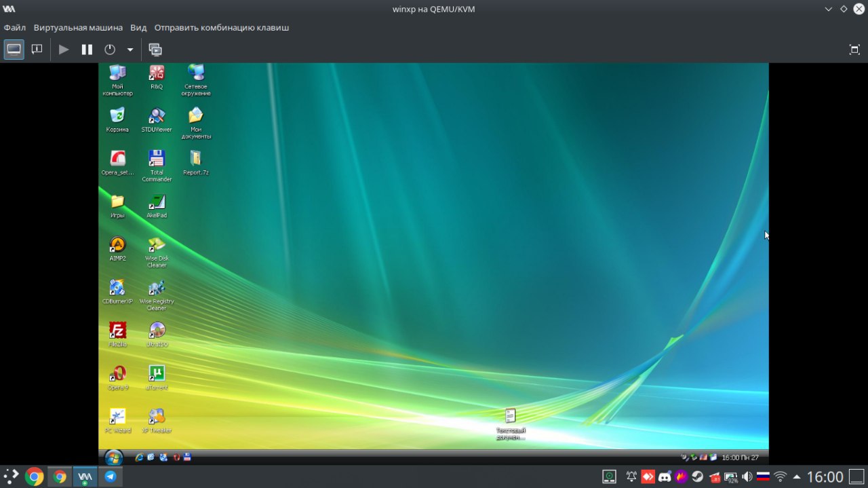
Task: Open XP Tweaker shortcut
Action: click(x=157, y=421)
